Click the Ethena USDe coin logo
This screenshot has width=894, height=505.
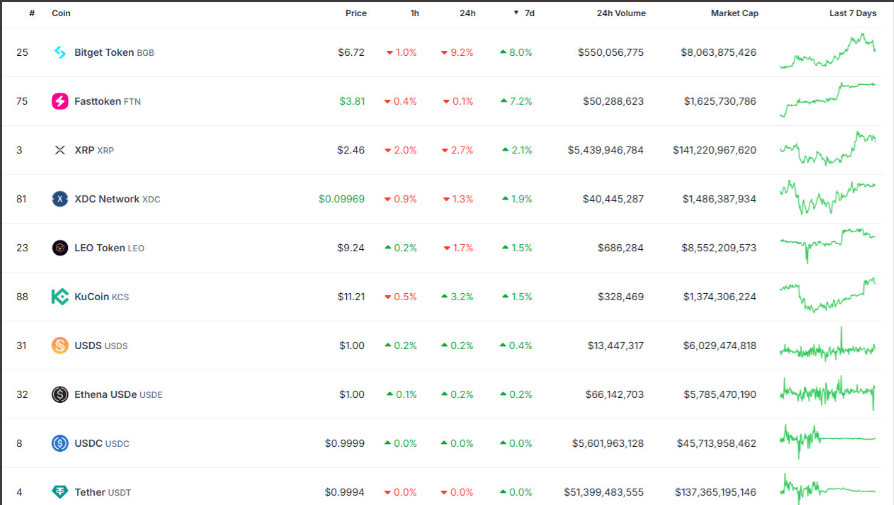(60, 394)
